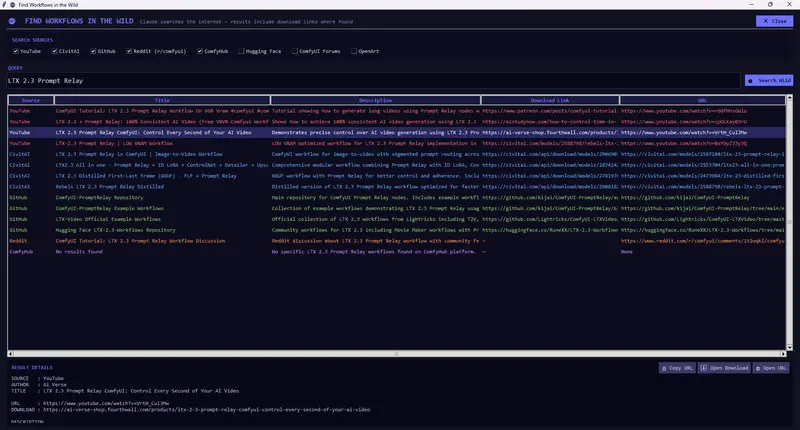Select row 'Hugging Face LTX-2.3-Workflows Repository'

pos(396,230)
